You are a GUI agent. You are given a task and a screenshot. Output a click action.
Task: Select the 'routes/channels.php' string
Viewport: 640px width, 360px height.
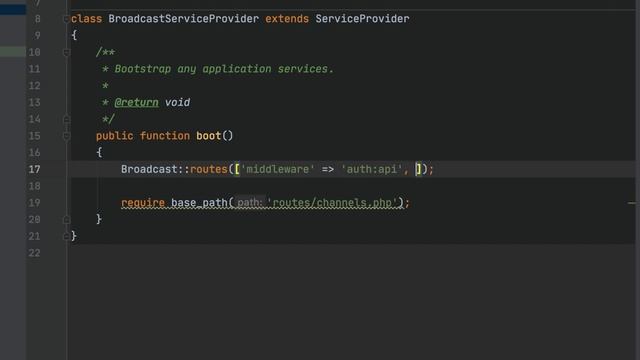pyautogui.click(x=331, y=203)
